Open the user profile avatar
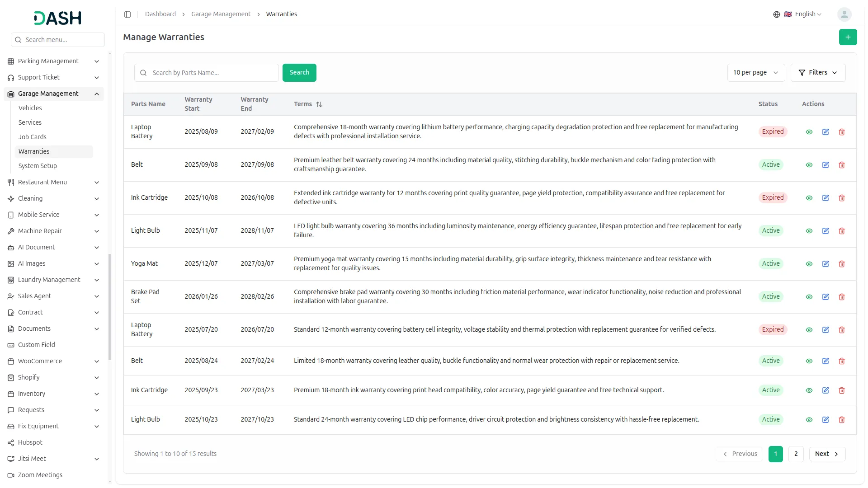This screenshot has width=868, height=488. click(844, 14)
